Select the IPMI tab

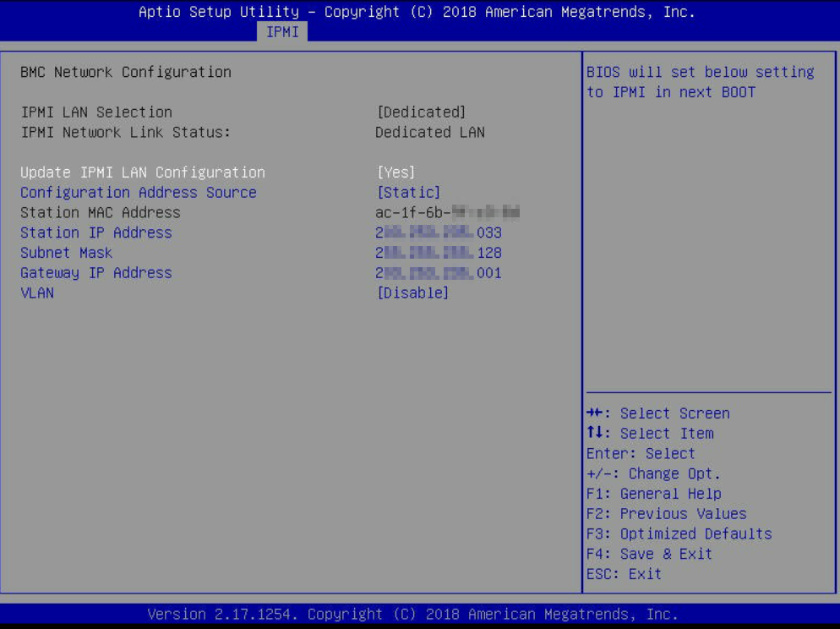tap(282, 32)
